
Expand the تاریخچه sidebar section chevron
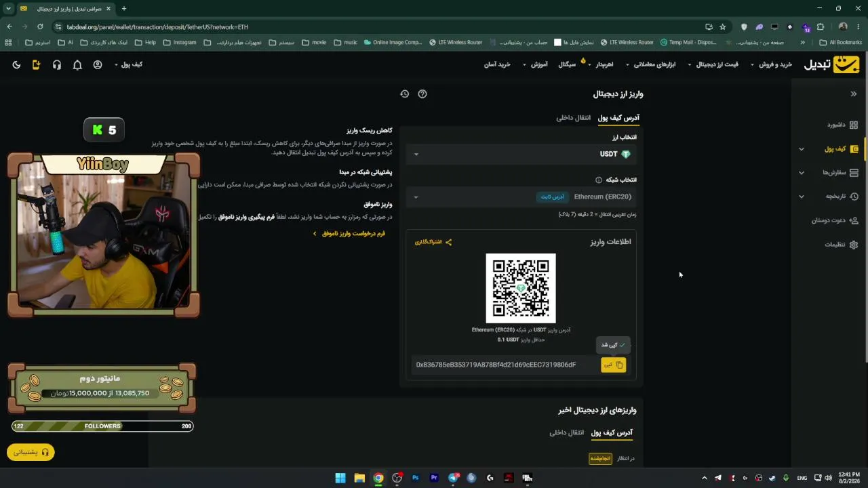[802, 197]
